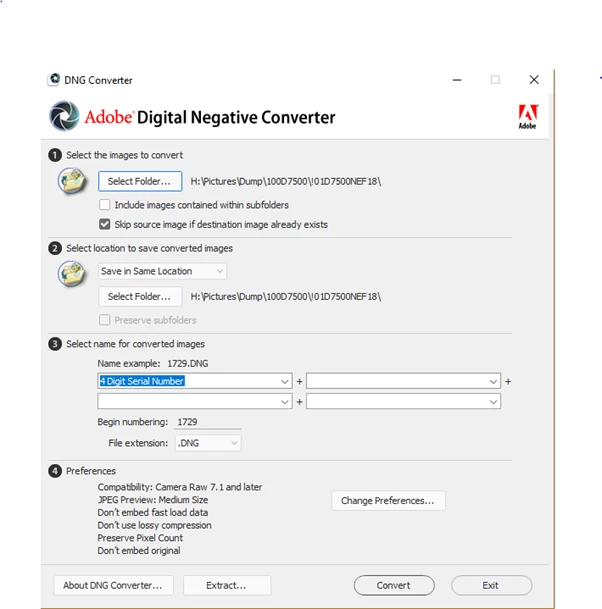Open the empty lower-left name field dropdown

285,402
